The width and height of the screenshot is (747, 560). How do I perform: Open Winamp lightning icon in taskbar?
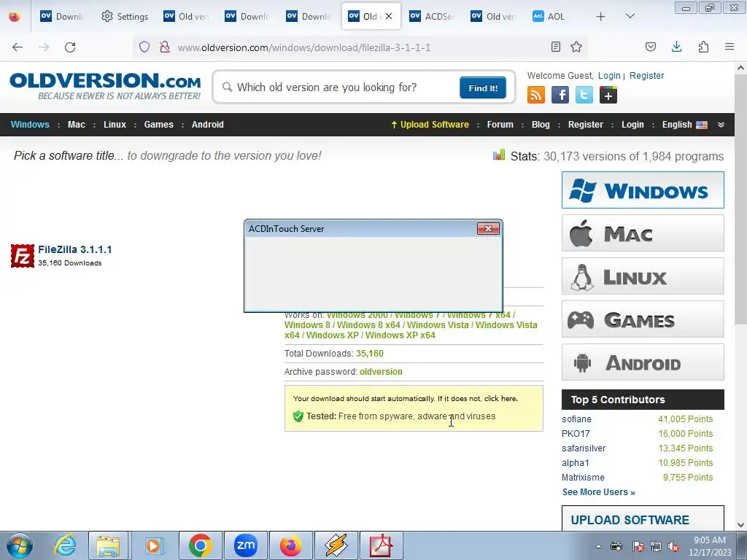(x=336, y=545)
